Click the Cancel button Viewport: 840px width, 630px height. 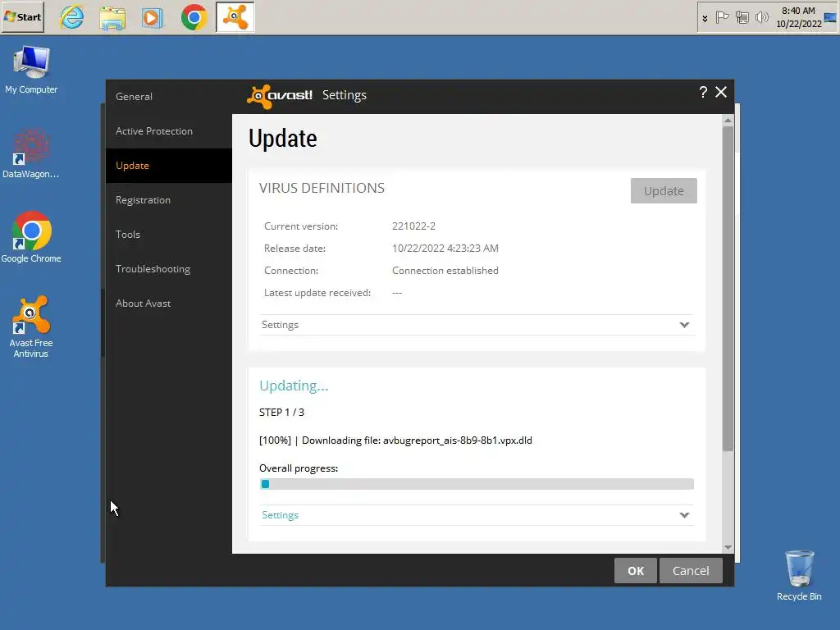[691, 571]
